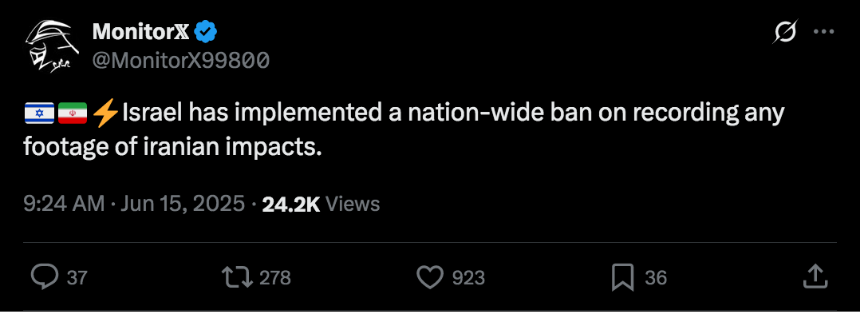Bookmark the post with bookmark icon
The width and height of the screenshot is (868, 314).
tap(623, 277)
